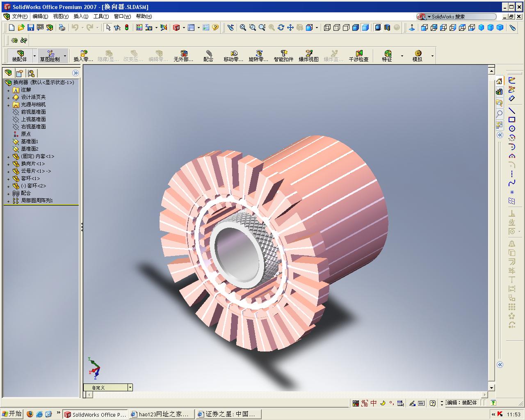Select the Rectangle sketch tool in right toolbar
525x420 pixels.
point(512,120)
